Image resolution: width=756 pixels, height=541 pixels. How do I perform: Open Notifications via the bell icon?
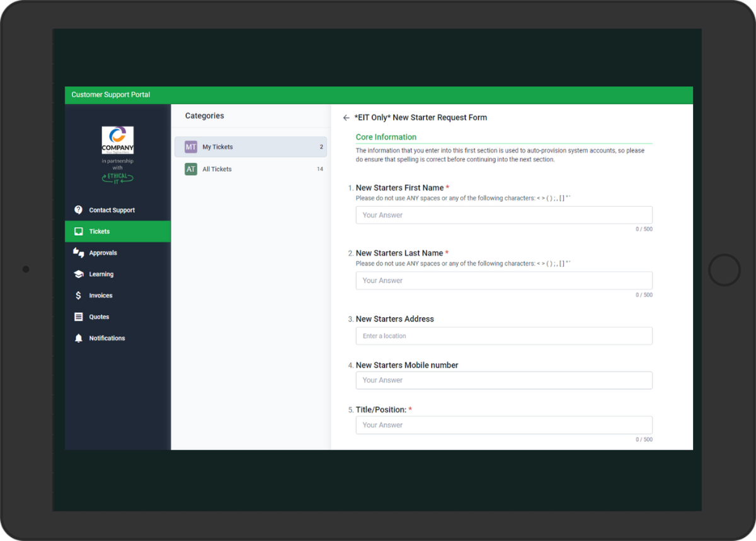(79, 339)
